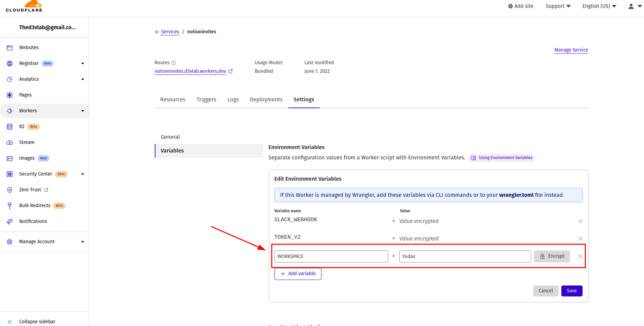
Task: Click the Collapse sidebar chevrons icon
Action: pos(10,322)
